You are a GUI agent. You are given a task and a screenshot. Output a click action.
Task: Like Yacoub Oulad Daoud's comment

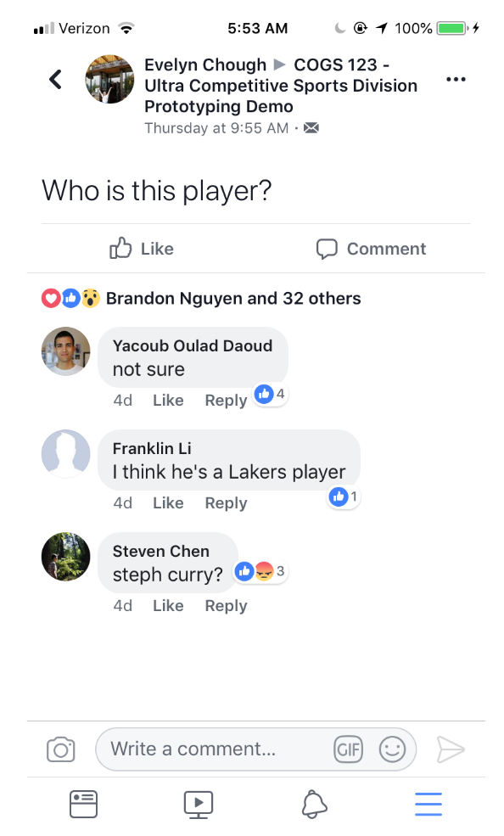(x=168, y=401)
